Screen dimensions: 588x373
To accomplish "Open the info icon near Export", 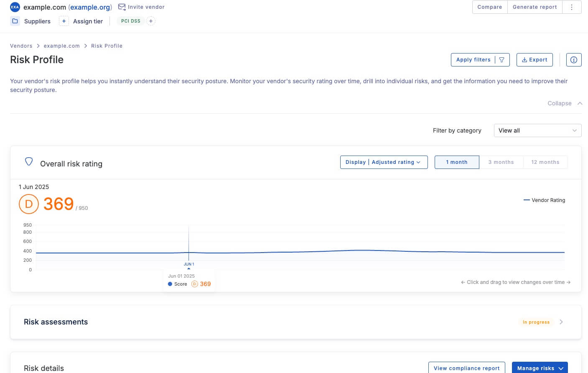I will pyautogui.click(x=573, y=59).
